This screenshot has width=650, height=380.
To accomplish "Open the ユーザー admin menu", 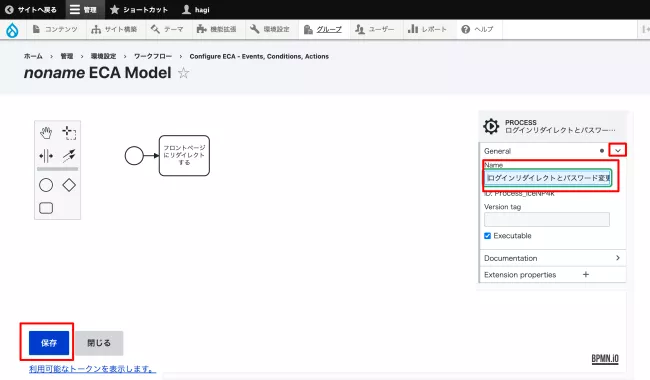I will (x=375, y=29).
